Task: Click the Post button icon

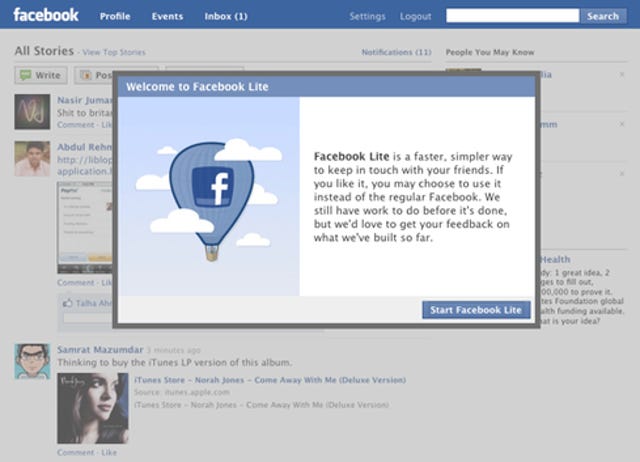Action: point(85,75)
